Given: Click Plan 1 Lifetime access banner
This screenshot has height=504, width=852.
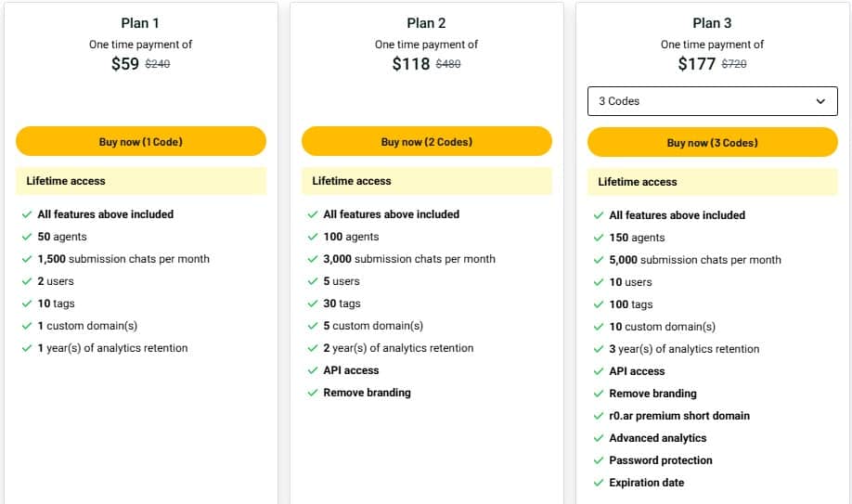Looking at the screenshot, I should tap(141, 181).
